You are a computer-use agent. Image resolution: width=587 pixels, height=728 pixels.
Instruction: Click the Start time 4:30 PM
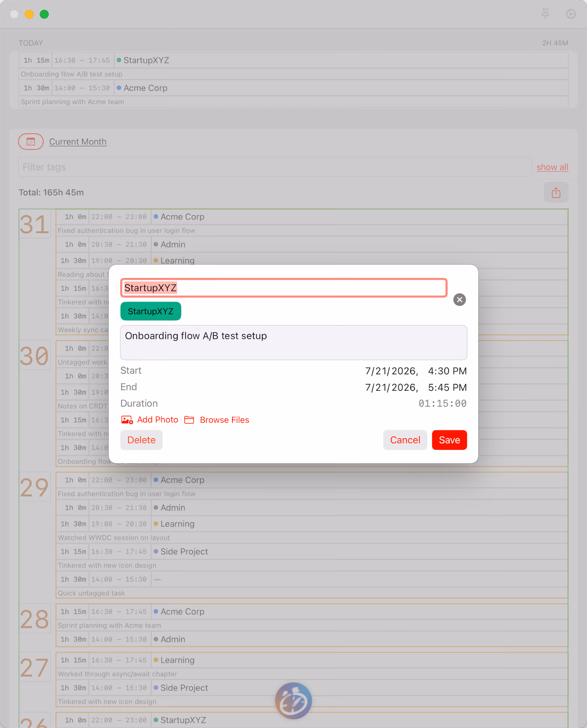(447, 371)
